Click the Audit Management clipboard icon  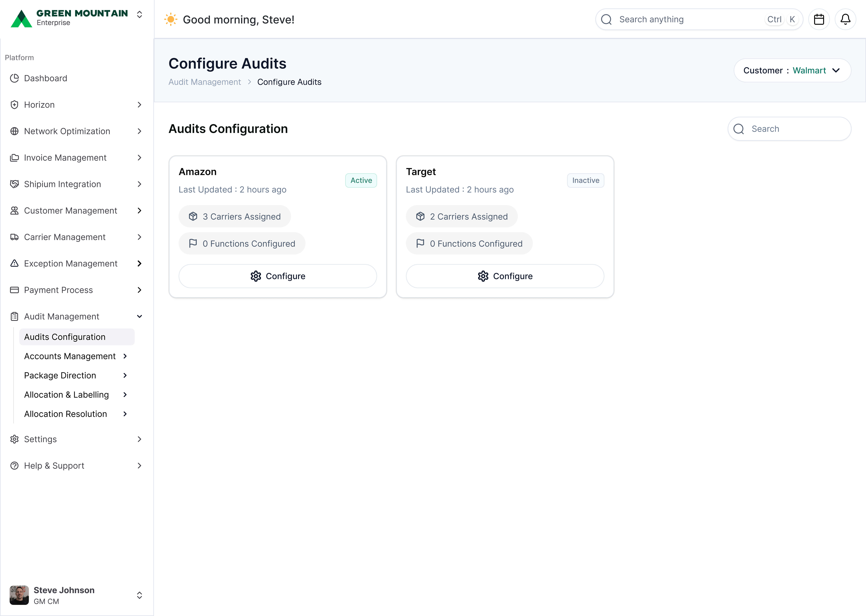pos(14,316)
